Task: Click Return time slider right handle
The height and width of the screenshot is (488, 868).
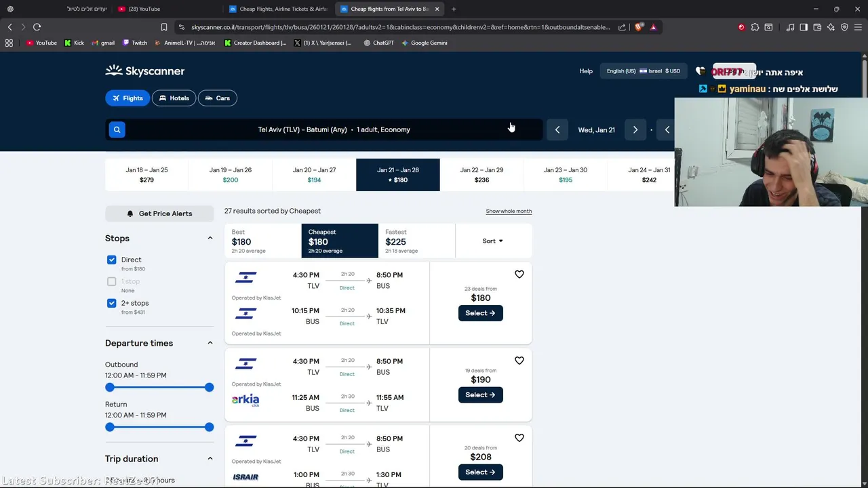Action: tap(209, 427)
